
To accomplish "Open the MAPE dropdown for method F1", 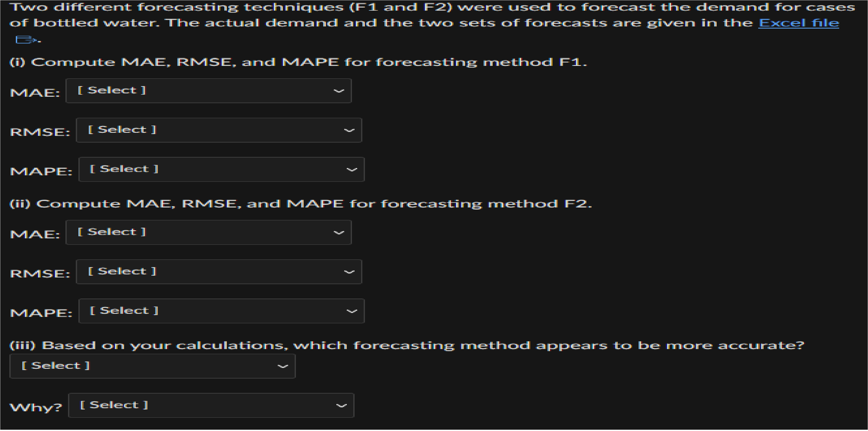I will click(x=221, y=169).
